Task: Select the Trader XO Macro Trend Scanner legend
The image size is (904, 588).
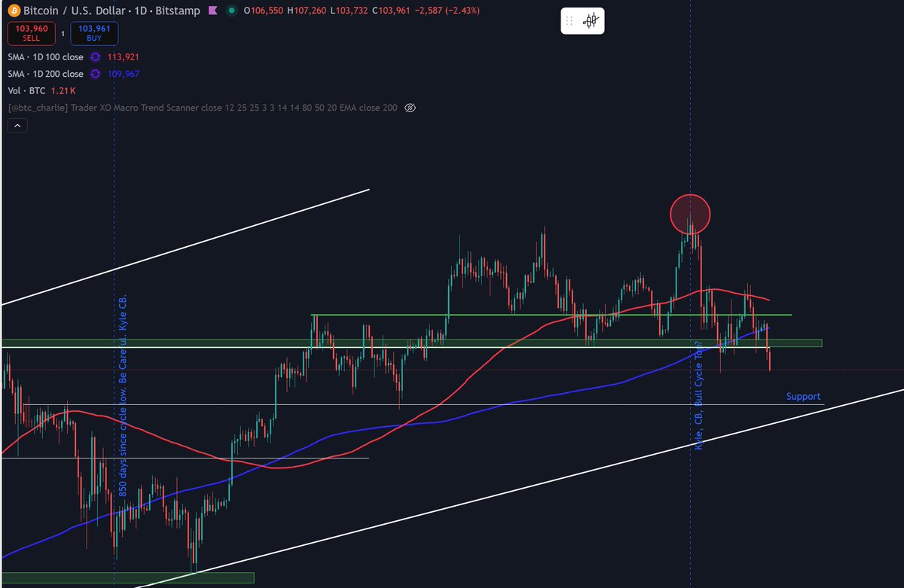Action: (x=203, y=108)
